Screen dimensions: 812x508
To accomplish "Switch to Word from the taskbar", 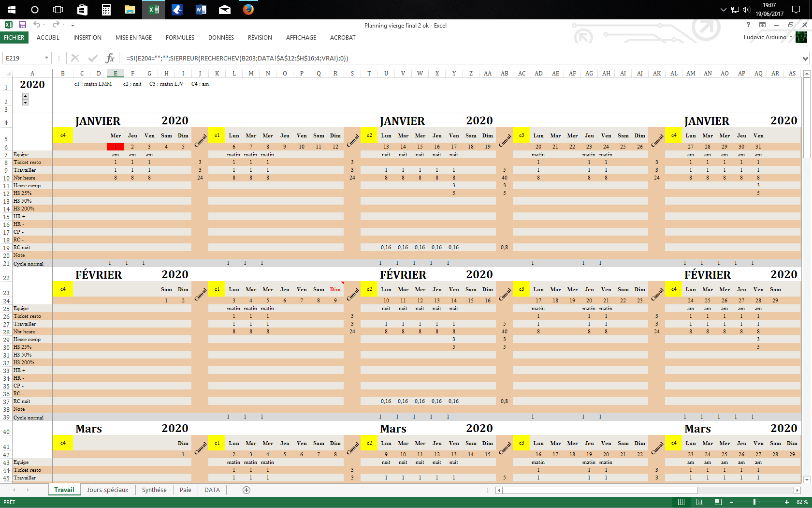I will coord(201,10).
